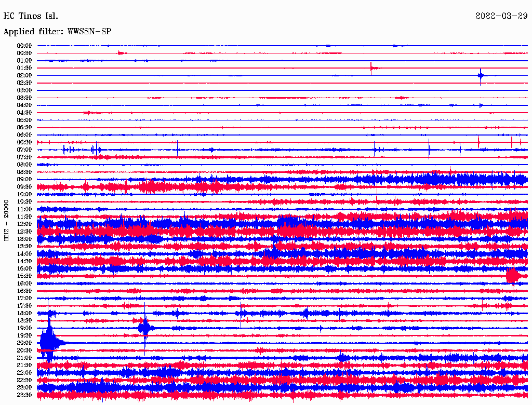
Task: Select the 21:00 time label
Action: [24, 358]
